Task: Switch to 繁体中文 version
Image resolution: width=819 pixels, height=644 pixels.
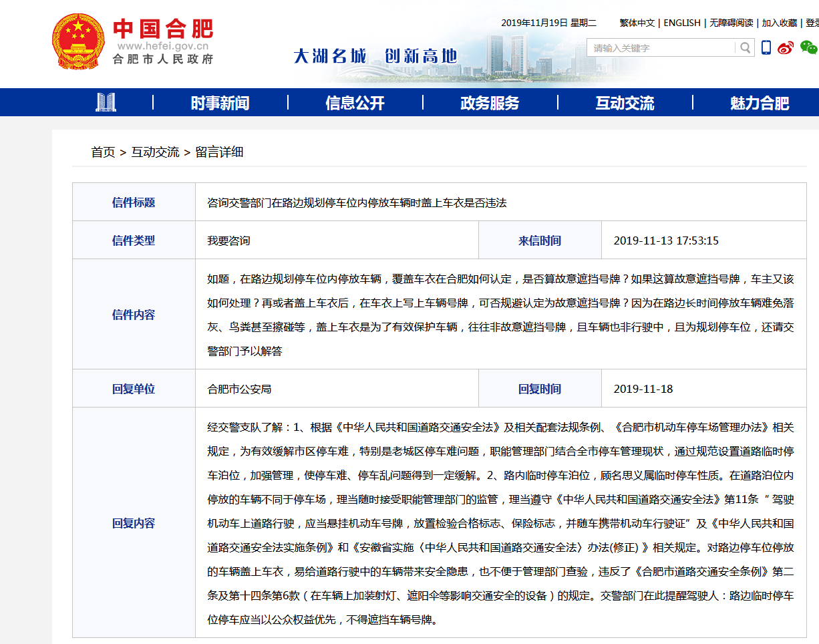Action: [637, 23]
